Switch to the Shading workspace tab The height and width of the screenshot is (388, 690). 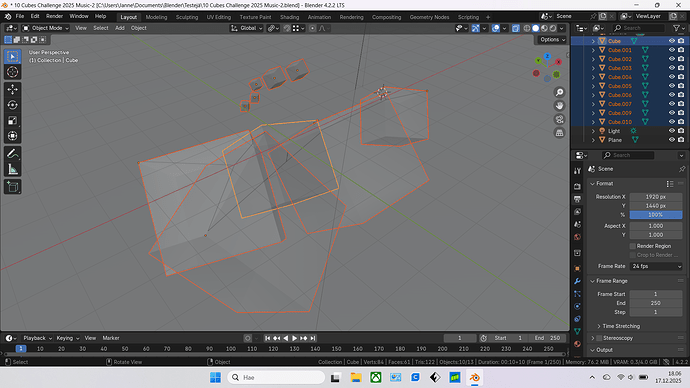point(289,17)
